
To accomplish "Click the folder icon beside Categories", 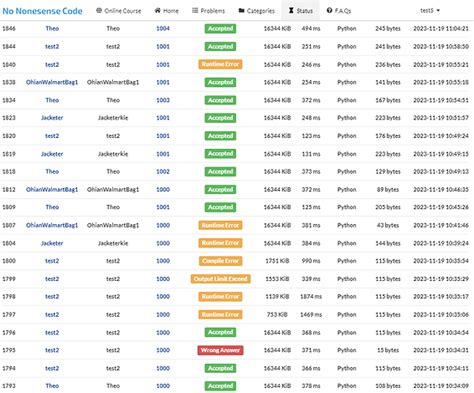I will pos(242,11).
